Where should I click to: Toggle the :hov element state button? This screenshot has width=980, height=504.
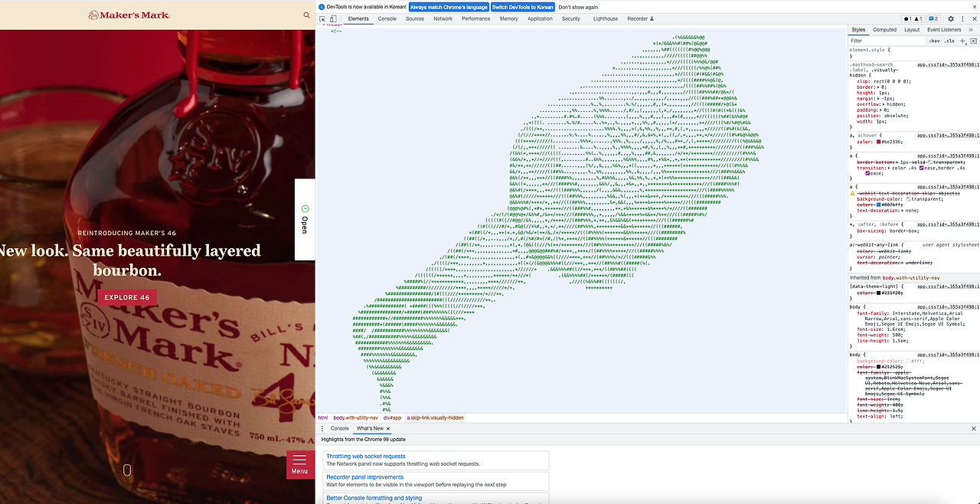[x=935, y=41]
